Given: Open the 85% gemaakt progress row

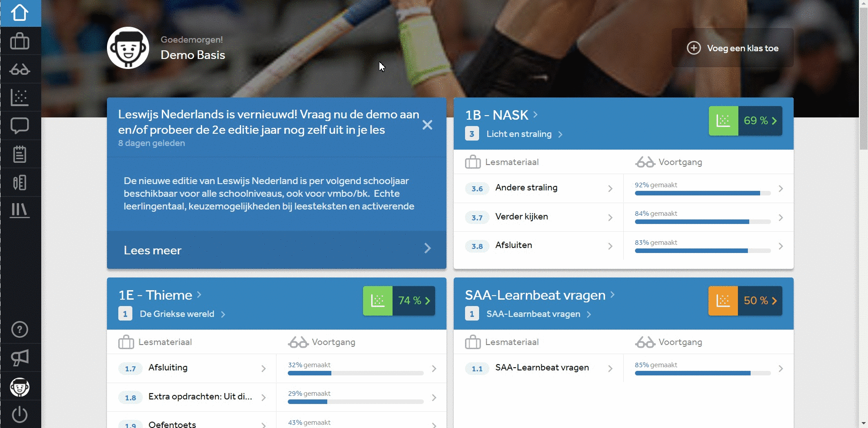Looking at the screenshot, I should [x=708, y=368].
